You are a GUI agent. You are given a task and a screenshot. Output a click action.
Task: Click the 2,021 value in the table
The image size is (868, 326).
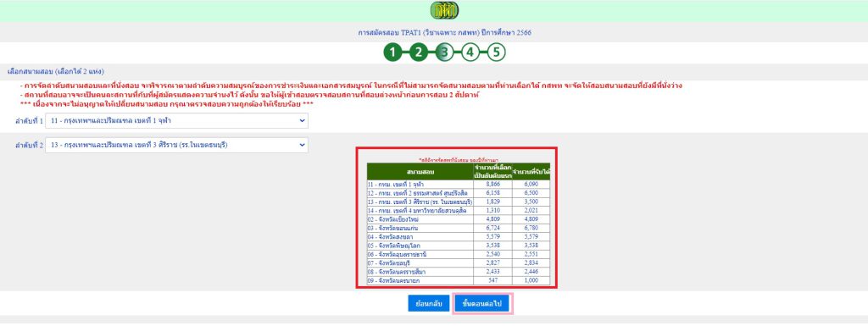click(x=531, y=211)
